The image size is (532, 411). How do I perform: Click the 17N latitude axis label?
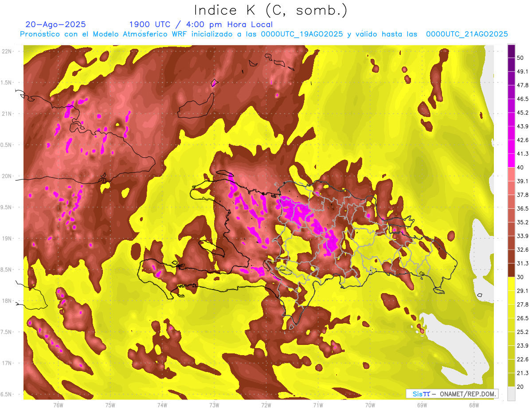click(x=7, y=363)
